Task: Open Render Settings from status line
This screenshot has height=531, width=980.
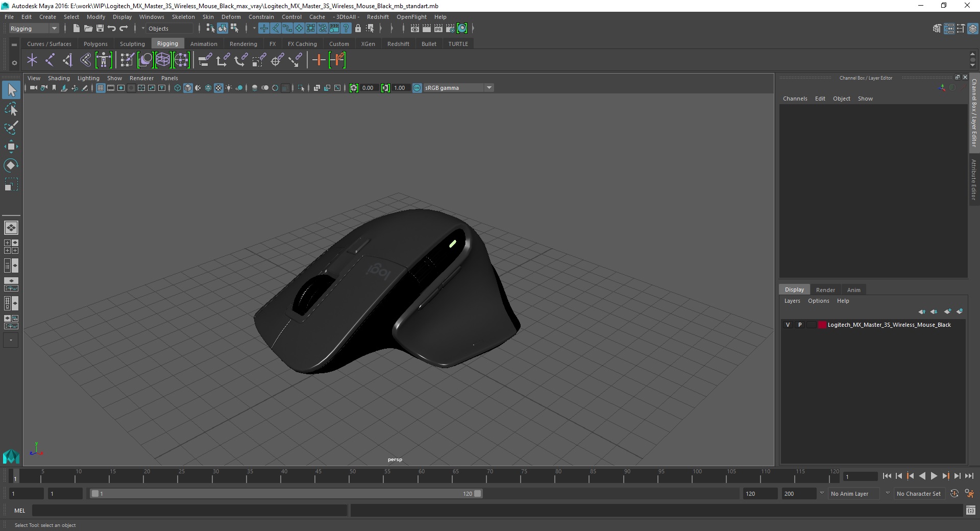Action: (x=450, y=29)
